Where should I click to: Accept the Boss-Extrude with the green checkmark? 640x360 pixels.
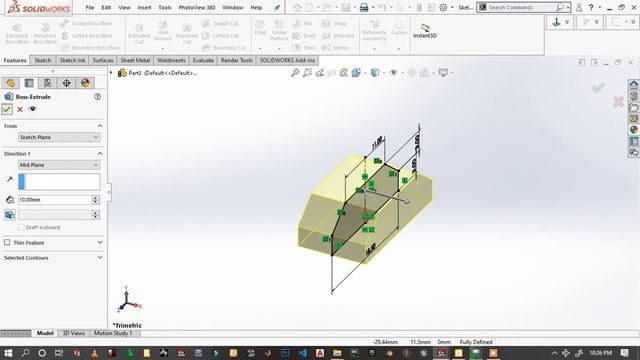tap(7, 109)
